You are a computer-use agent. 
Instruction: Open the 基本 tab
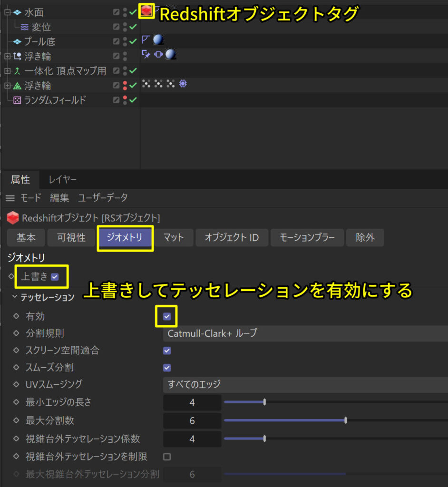point(26,238)
